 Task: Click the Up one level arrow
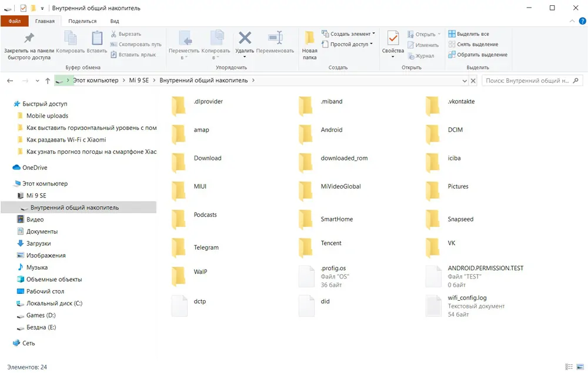coord(48,80)
